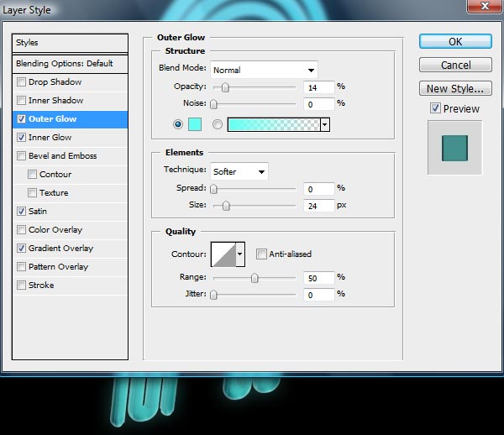Click the cyan-to-transparent gradient bar
The image size is (504, 435).
274,124
